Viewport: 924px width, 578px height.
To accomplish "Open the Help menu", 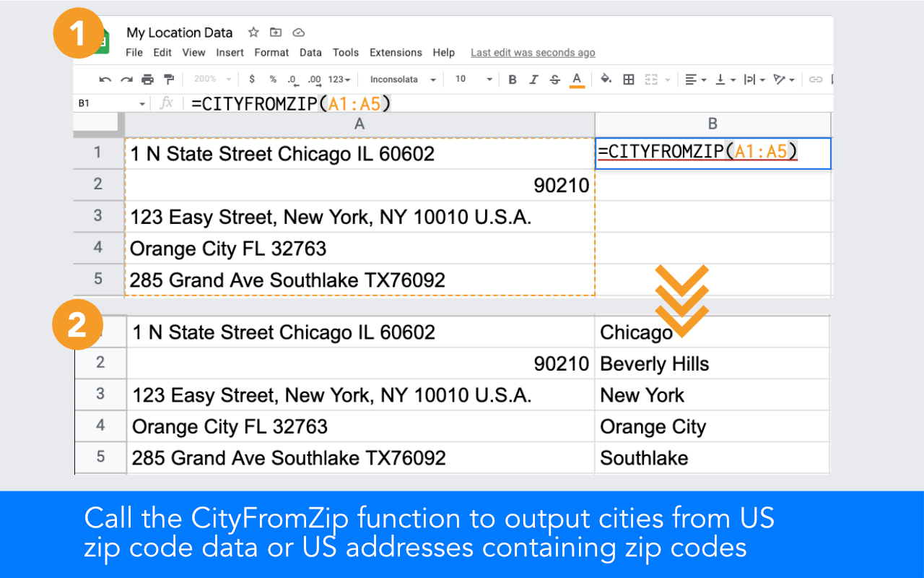I will (444, 53).
